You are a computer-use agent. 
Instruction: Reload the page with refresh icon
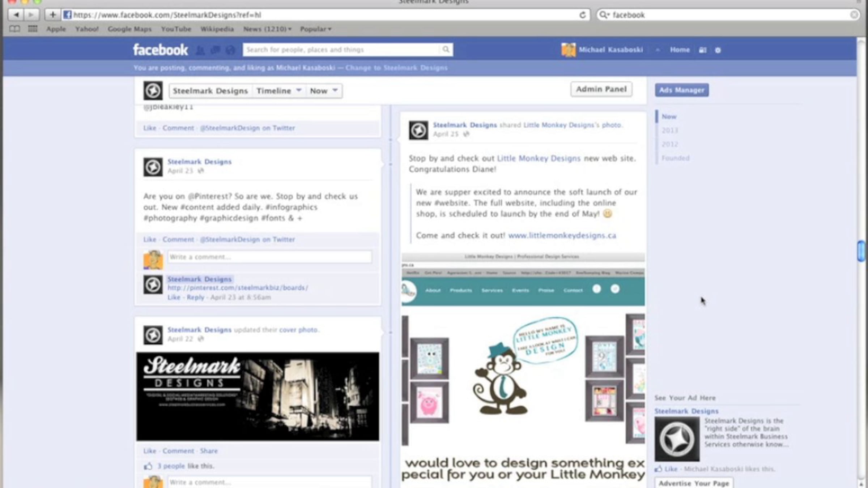(582, 15)
